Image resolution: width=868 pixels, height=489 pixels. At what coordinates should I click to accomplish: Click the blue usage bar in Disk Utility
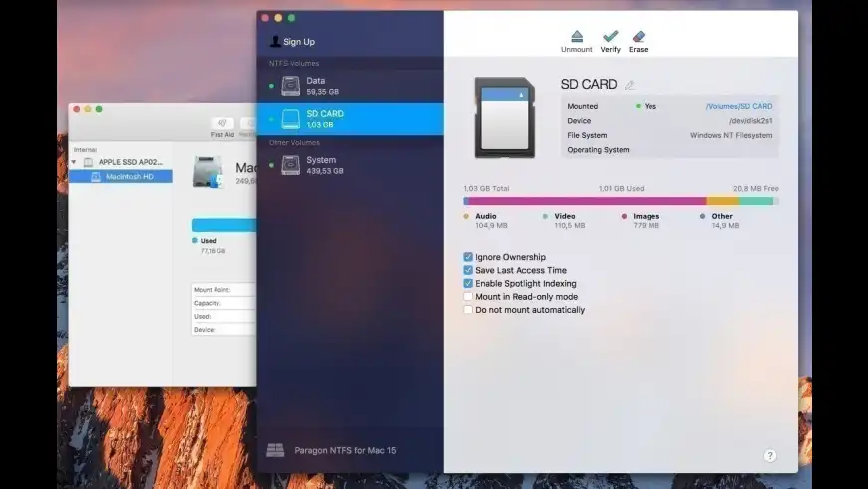224,225
